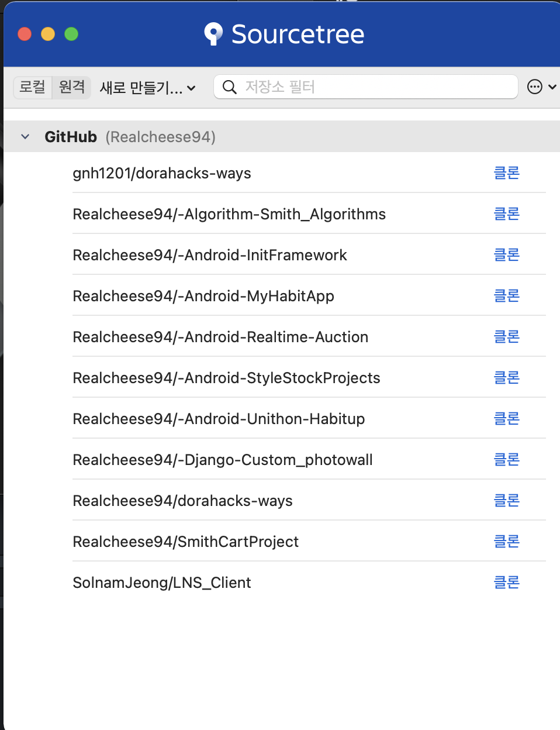Select repository Realcheese94/SmithCartProject
The width and height of the screenshot is (560, 730).
tap(185, 542)
